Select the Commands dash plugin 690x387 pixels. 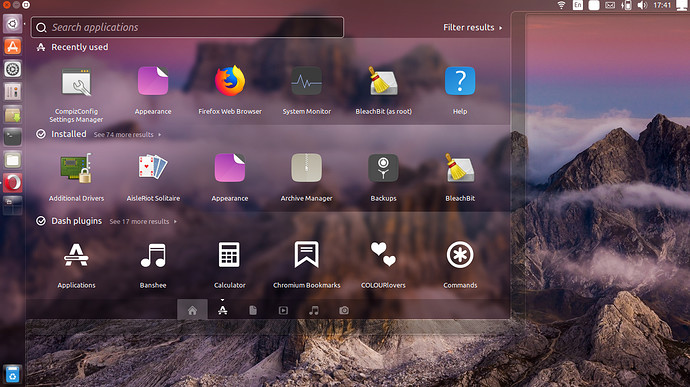click(x=460, y=265)
